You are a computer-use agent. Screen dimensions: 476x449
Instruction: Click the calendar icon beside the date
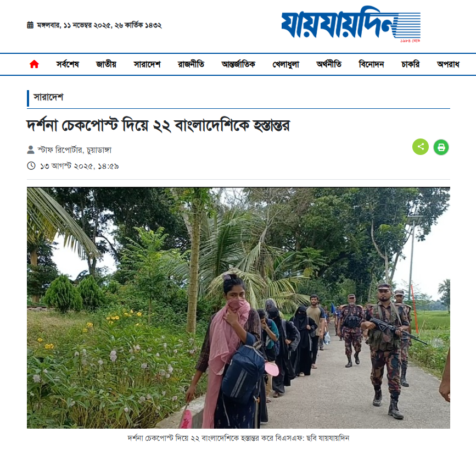click(30, 25)
